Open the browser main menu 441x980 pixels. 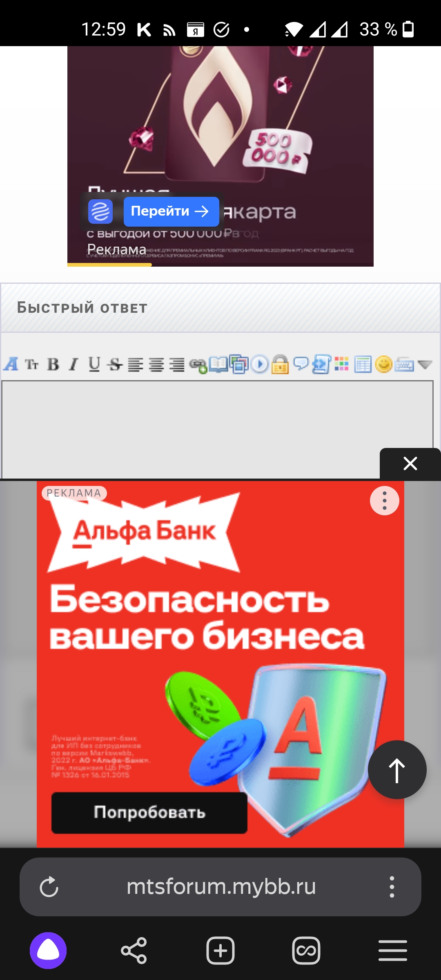click(393, 951)
